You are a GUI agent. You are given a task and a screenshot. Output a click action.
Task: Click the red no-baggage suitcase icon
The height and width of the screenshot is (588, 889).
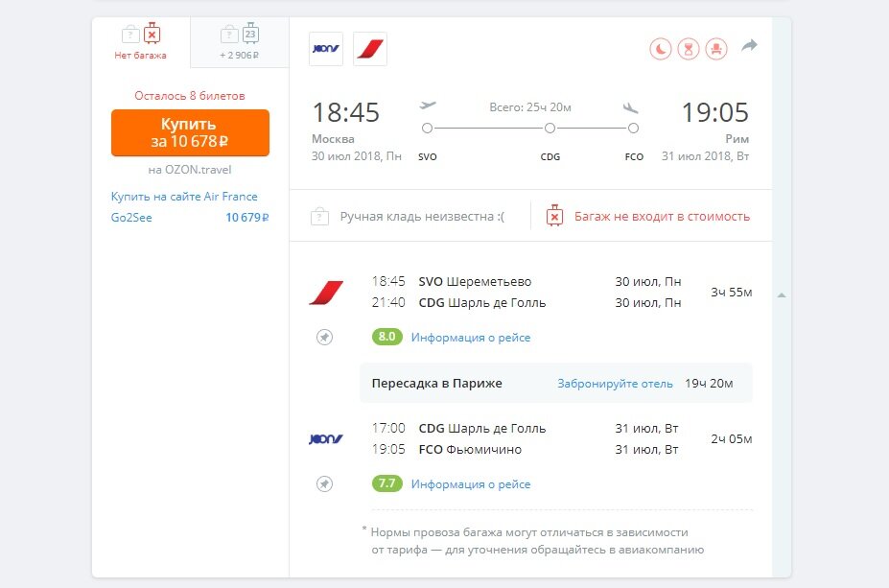[554, 216]
